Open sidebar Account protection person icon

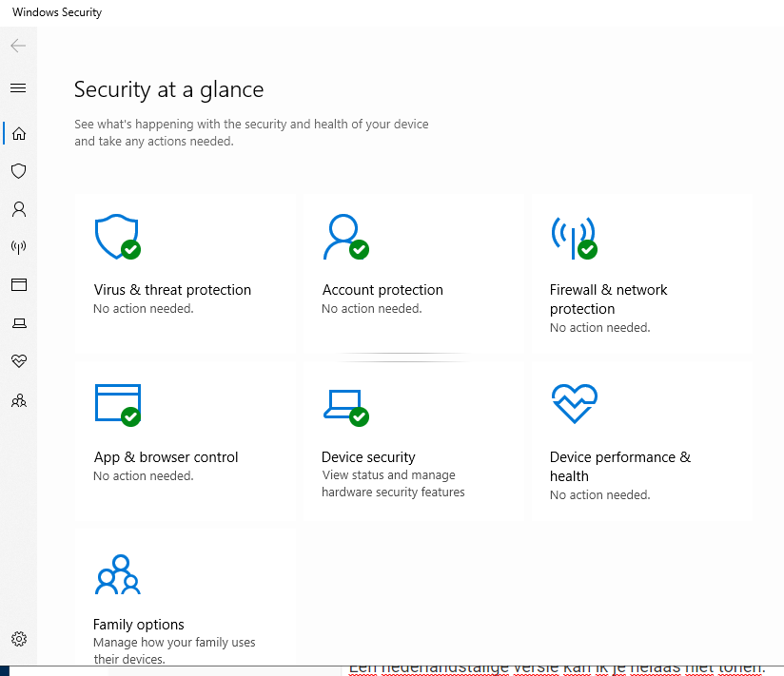pyautogui.click(x=18, y=209)
